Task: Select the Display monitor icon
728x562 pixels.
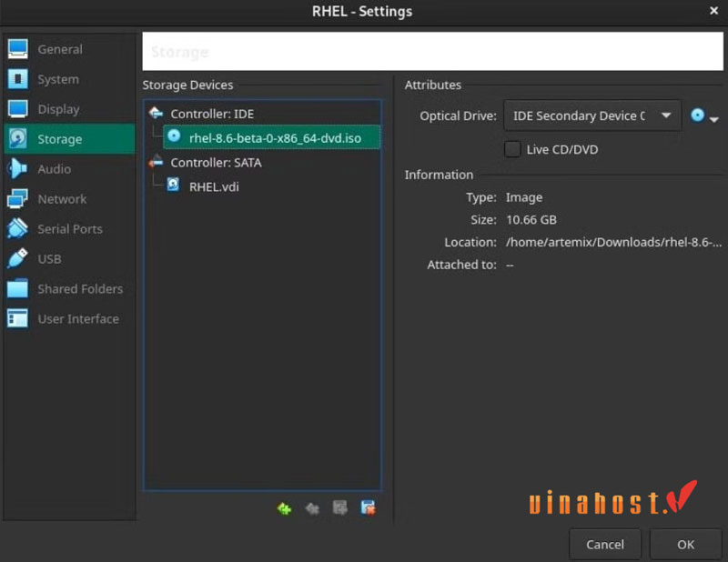Action: tap(17, 109)
